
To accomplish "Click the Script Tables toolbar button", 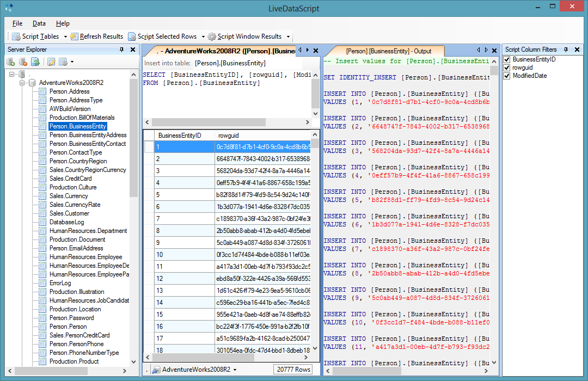I will (35, 36).
